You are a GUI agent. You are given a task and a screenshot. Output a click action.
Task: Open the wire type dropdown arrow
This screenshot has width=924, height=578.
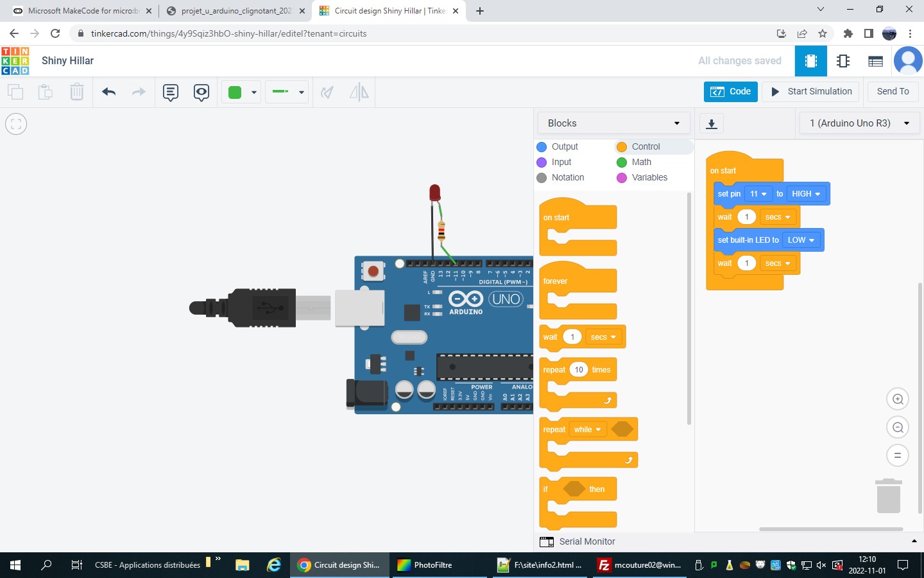pos(302,92)
